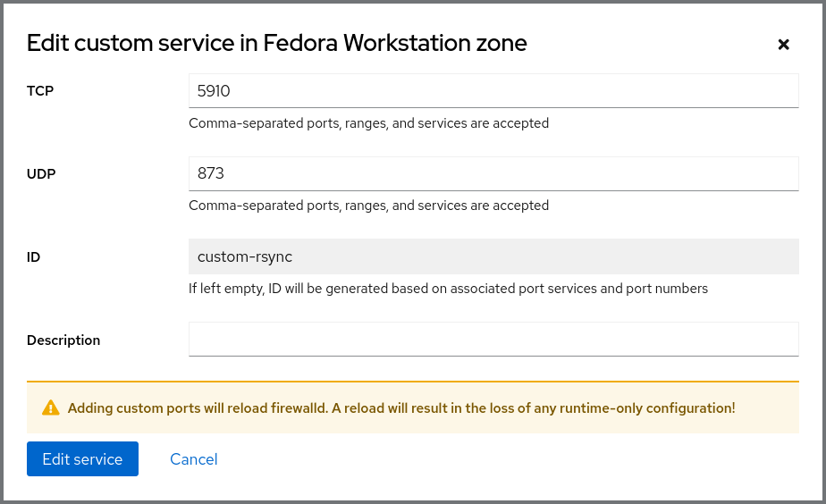Screen dimensions: 826x504
Task: Click the UDP field label
Action: click(x=41, y=174)
